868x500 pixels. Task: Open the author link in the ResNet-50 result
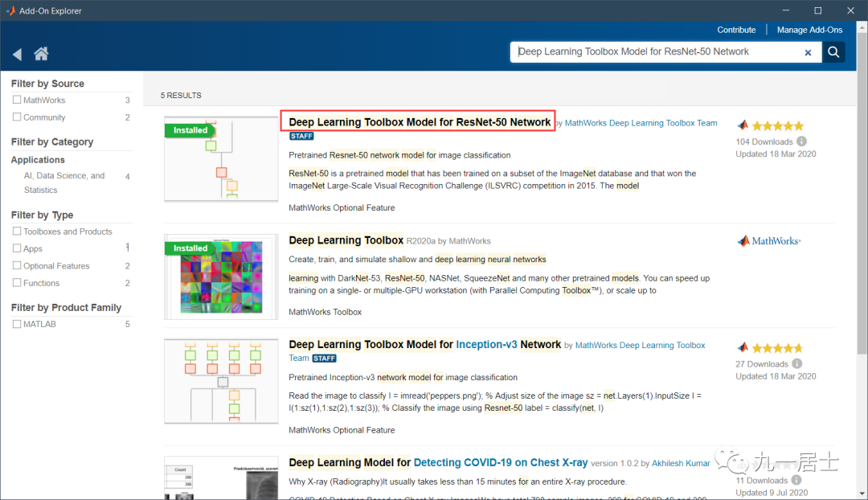(x=641, y=123)
